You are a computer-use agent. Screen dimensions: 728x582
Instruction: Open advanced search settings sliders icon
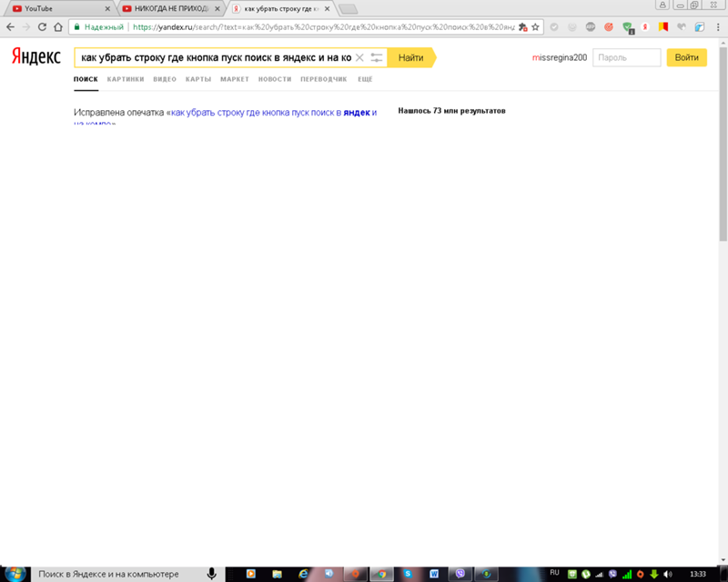377,57
